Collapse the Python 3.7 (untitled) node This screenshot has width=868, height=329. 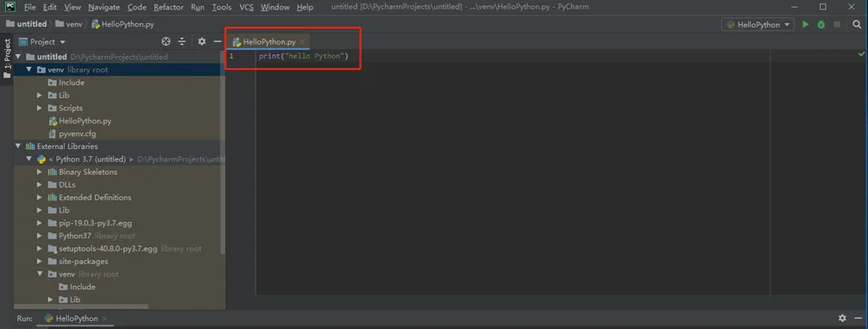click(x=28, y=159)
